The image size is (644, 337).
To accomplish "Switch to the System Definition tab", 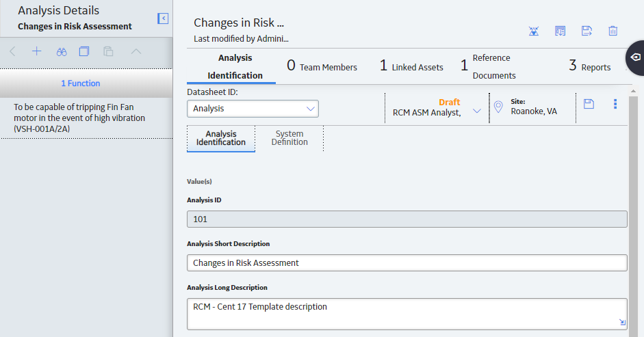I will pyautogui.click(x=289, y=138).
